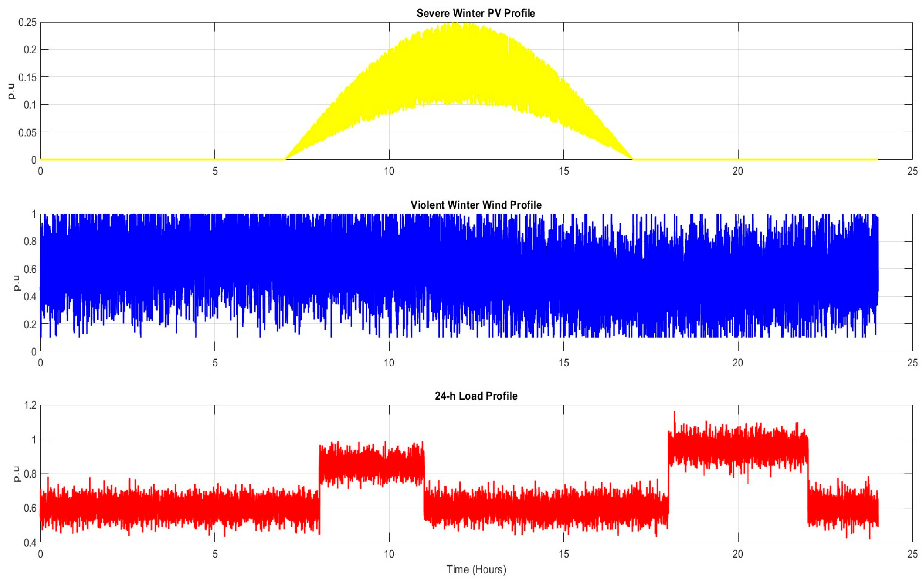Click the 25 x-axis tick of load plot
This screenshot has height=583, width=924.
click(912, 554)
